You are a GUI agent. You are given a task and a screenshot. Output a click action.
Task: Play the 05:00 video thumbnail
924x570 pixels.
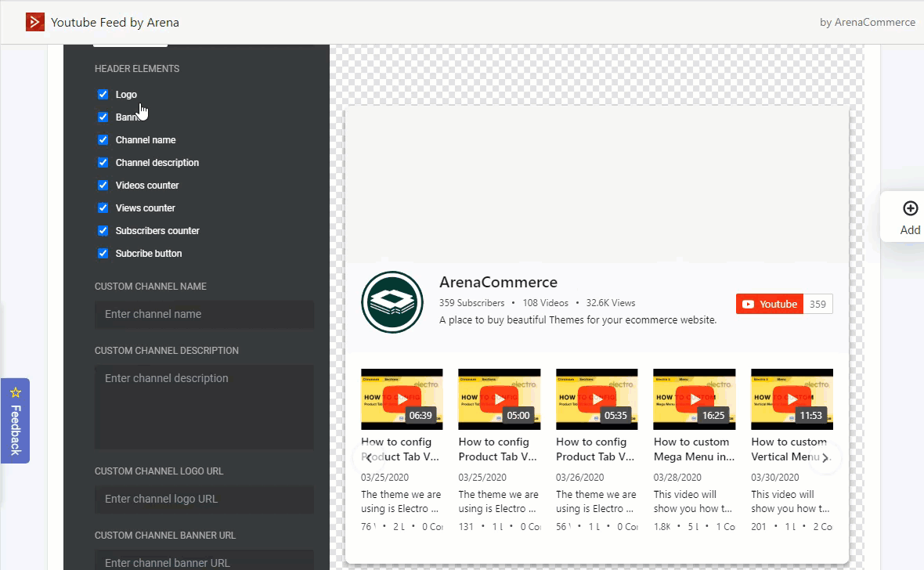(x=499, y=399)
